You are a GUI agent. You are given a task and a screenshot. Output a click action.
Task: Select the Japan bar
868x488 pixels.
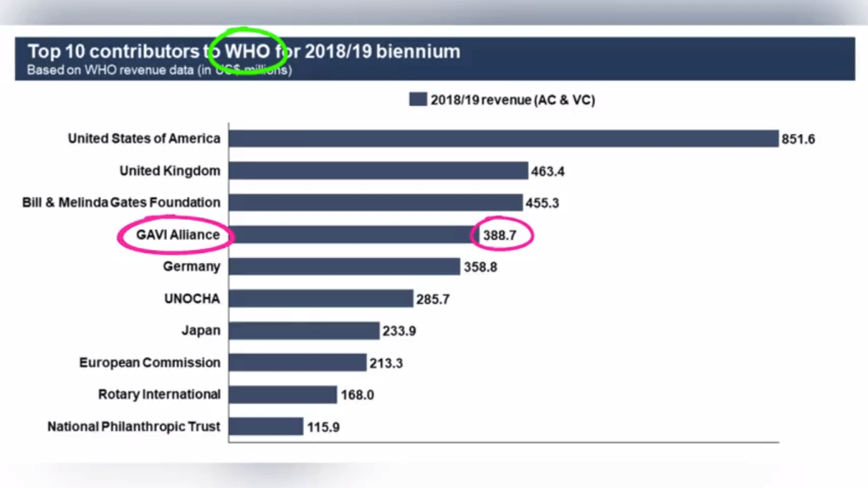coord(304,331)
